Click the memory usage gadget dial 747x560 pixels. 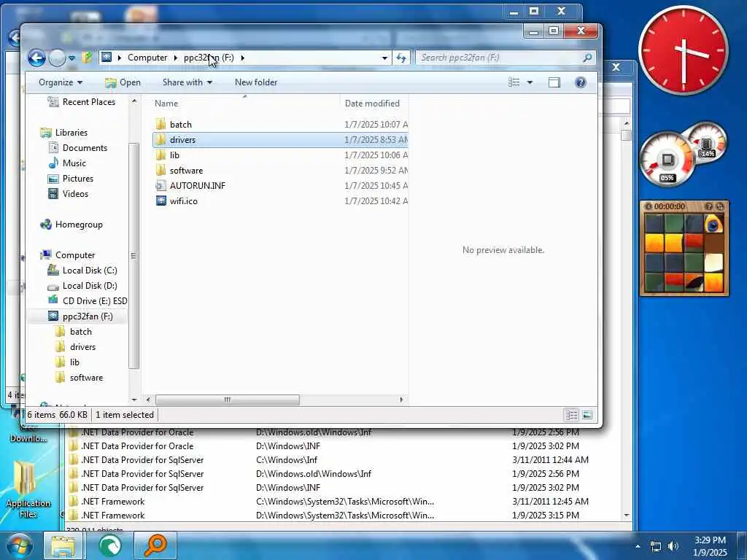click(708, 141)
